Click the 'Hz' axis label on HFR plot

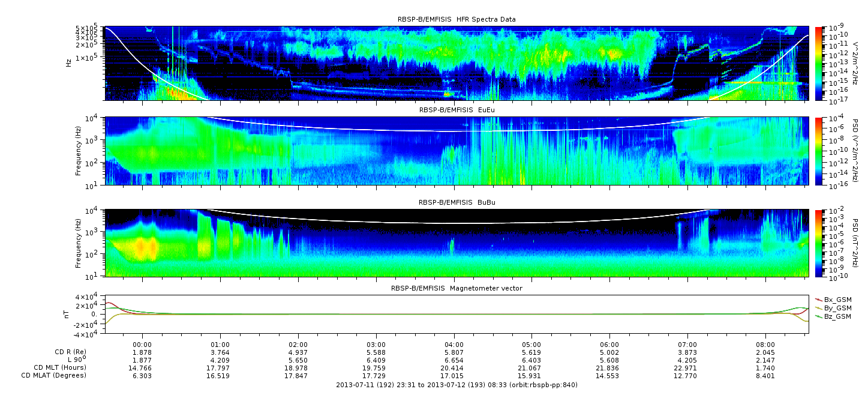[70, 63]
